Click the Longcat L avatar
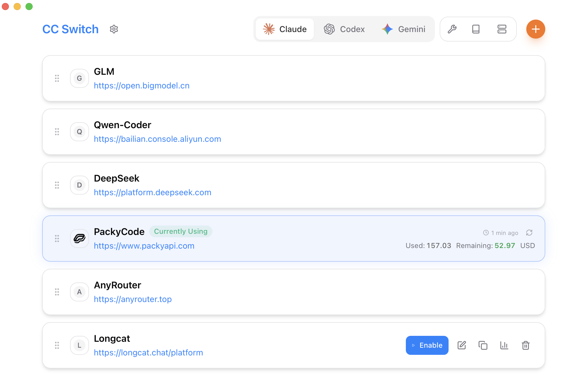The width and height of the screenshot is (588, 375). click(80, 345)
